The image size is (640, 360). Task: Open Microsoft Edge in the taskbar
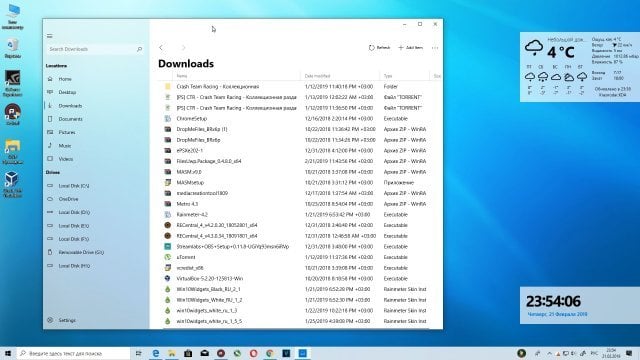point(156,353)
